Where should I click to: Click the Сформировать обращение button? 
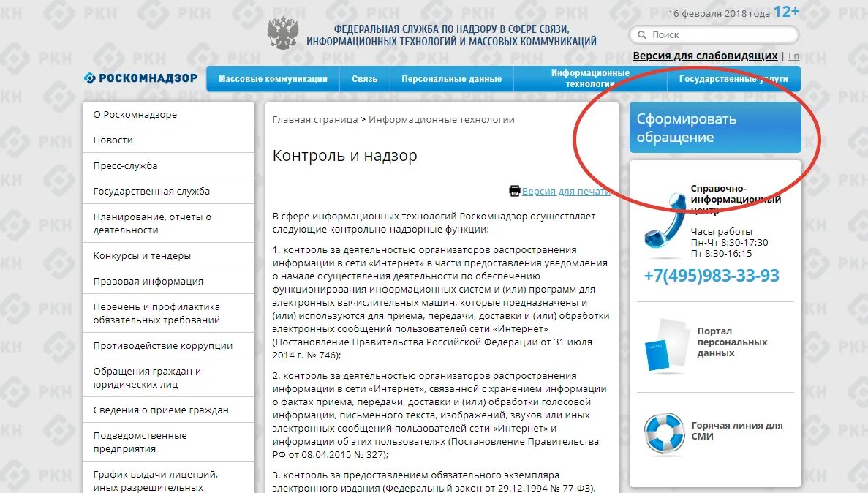[715, 127]
